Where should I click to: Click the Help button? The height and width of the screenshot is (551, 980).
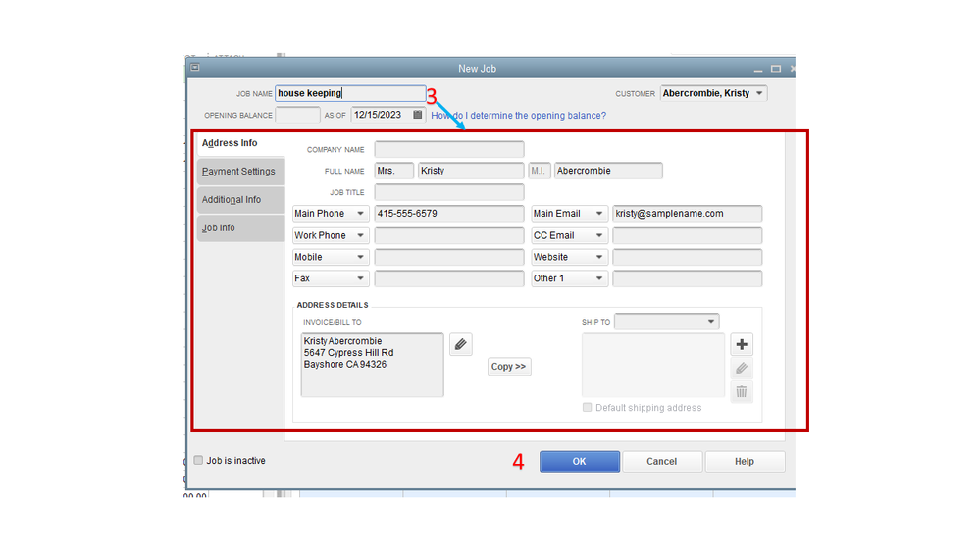click(745, 461)
